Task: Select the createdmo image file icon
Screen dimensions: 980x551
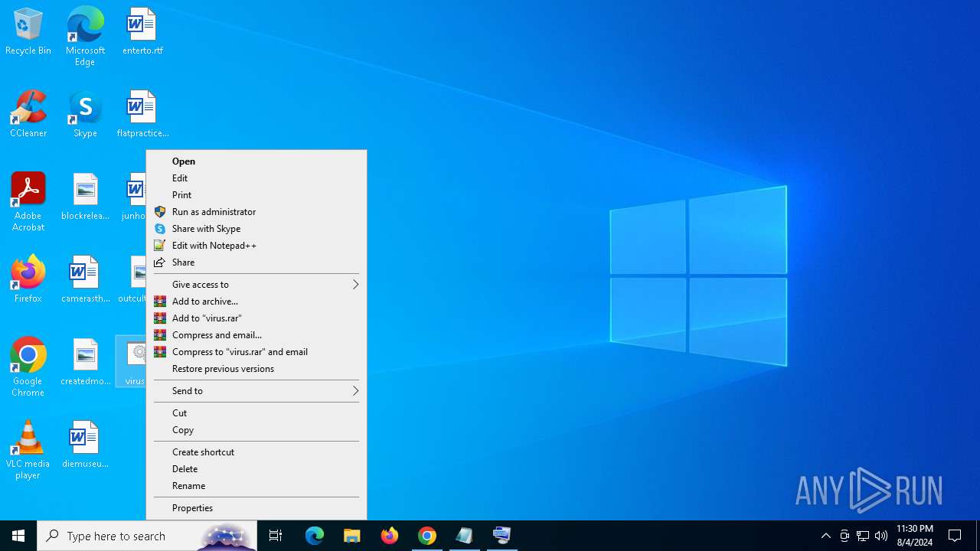Action: [x=85, y=363]
